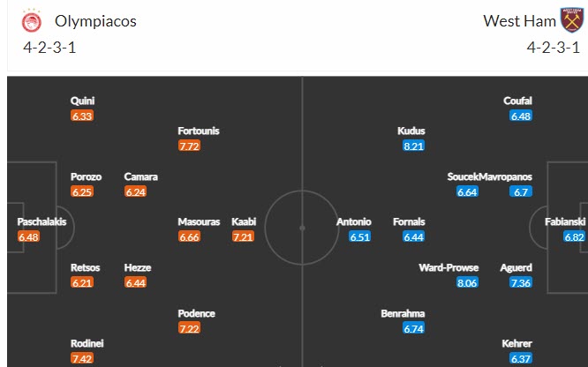Select player Antonio
Viewport: 588px width, 367px height.
tap(354, 221)
